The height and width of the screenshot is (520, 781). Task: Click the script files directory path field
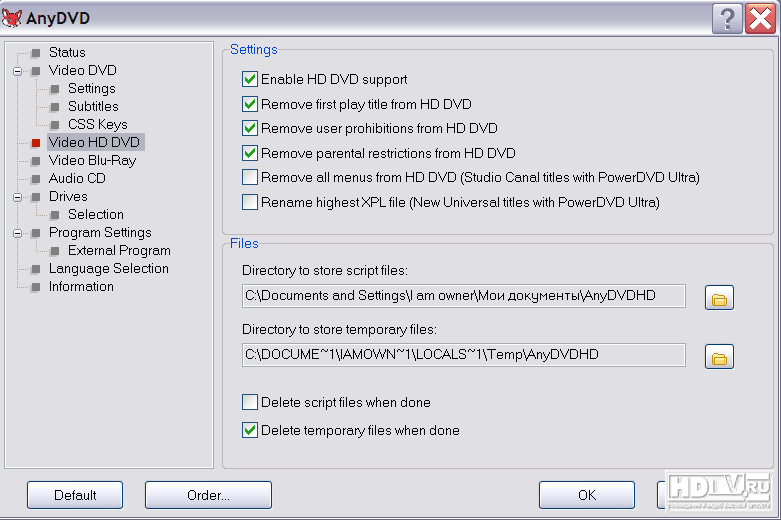tap(463, 295)
